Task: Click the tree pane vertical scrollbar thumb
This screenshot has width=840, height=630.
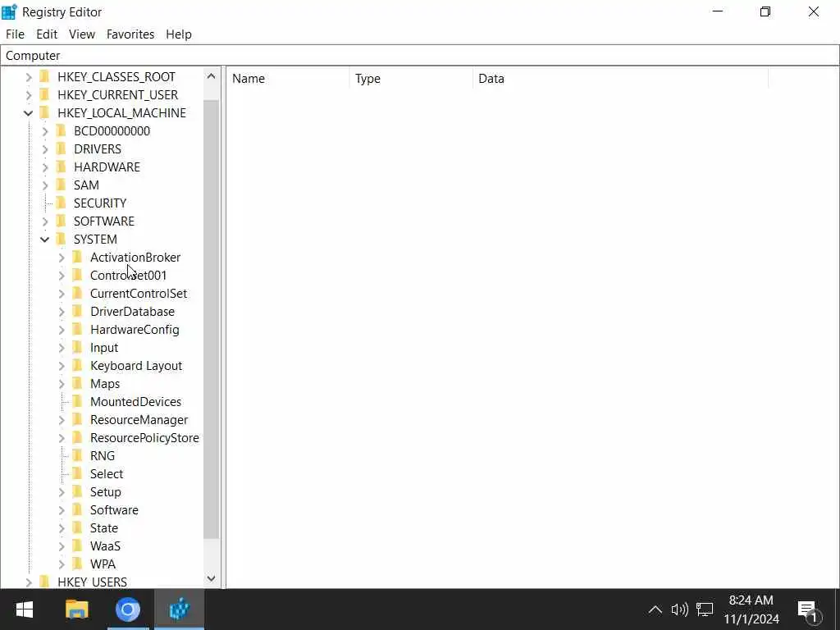Action: tap(211, 319)
